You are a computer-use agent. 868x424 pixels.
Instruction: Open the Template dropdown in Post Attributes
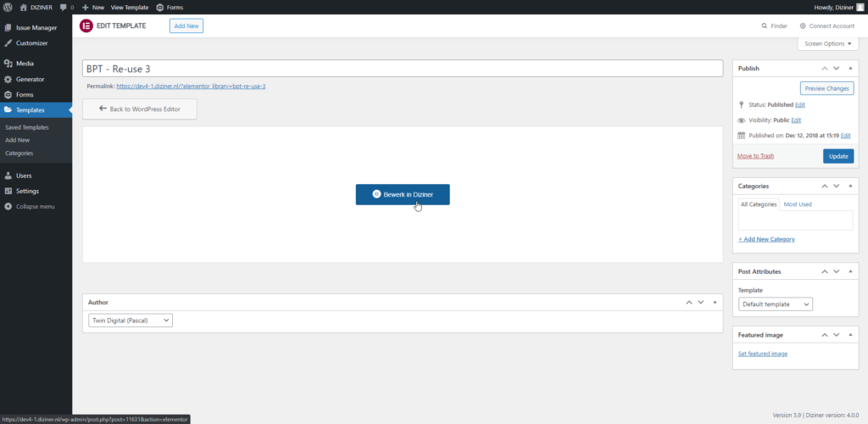(x=775, y=304)
